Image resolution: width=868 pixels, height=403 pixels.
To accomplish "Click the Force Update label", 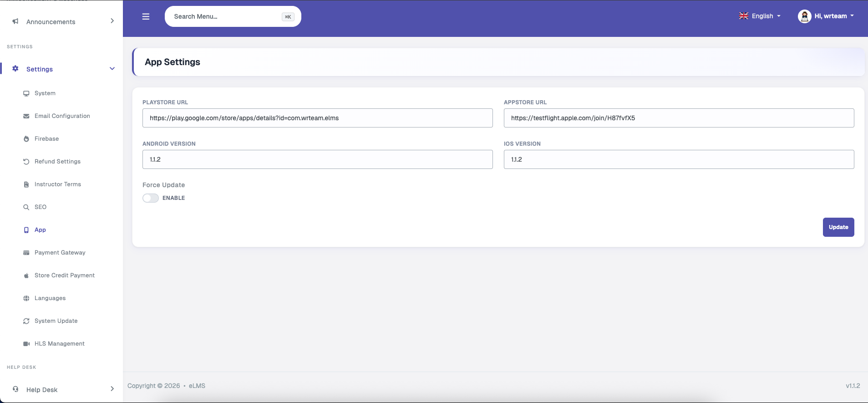I will 164,185.
